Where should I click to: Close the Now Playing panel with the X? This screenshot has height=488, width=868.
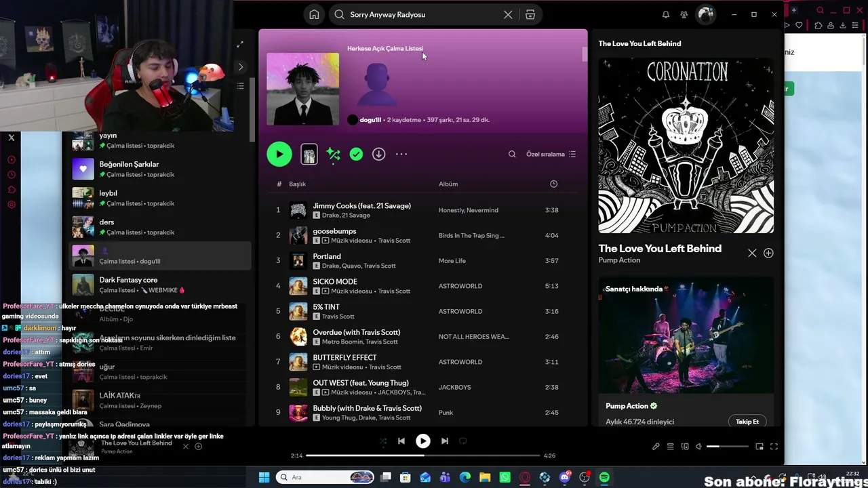tap(752, 253)
